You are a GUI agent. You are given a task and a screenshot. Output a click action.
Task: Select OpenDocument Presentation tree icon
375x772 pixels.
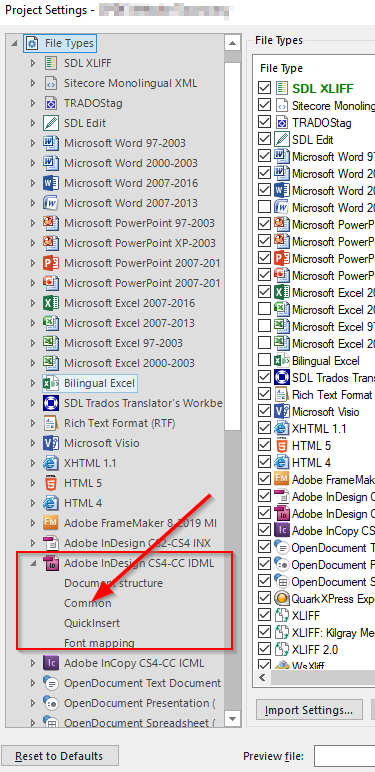(x=50, y=703)
